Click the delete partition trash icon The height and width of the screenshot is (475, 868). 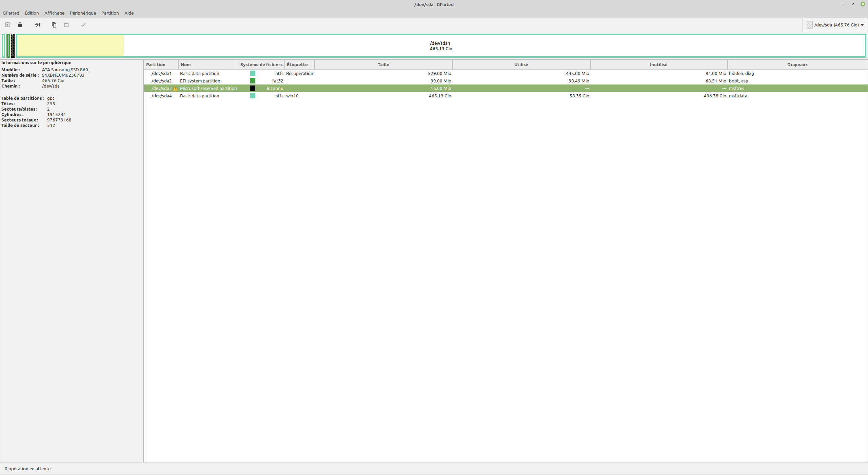tap(20, 25)
